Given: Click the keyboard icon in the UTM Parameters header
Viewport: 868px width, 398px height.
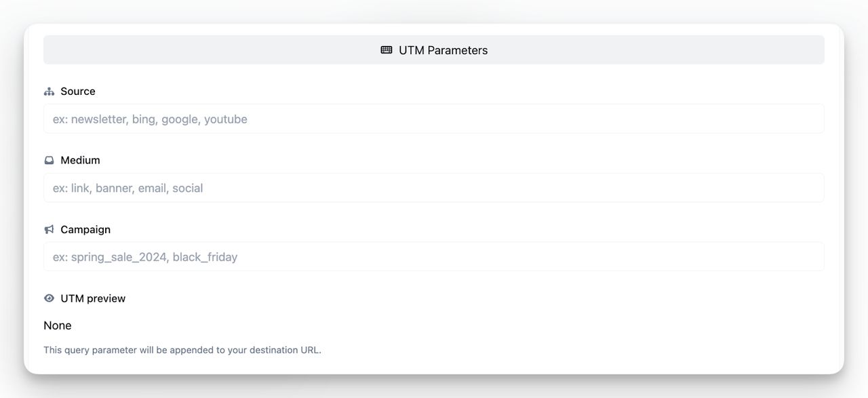Looking at the screenshot, I should (x=386, y=49).
